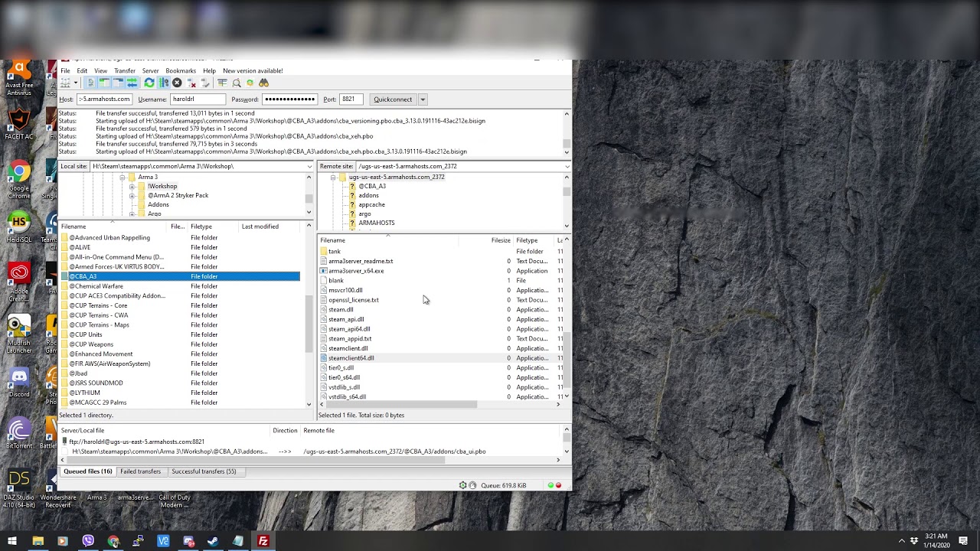Click the New version available! menu link
The width and height of the screenshot is (980, 551).
point(253,70)
